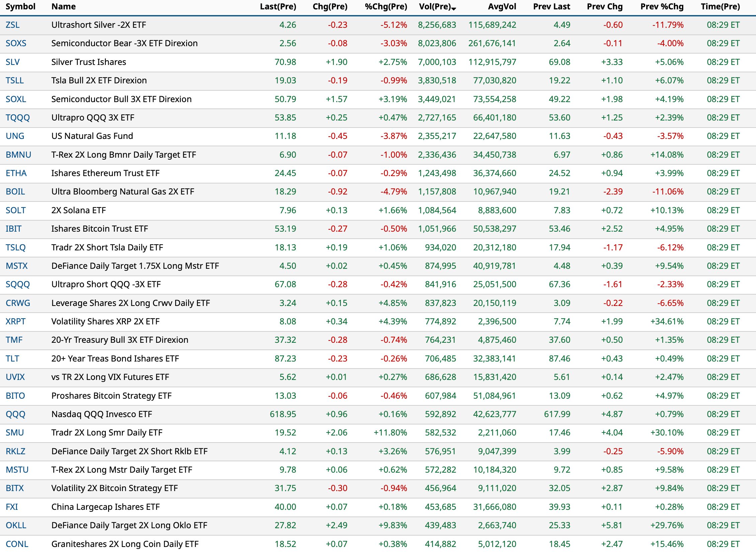The width and height of the screenshot is (756, 553).
Task: Click the XRPT ticker link
Action: (x=15, y=322)
